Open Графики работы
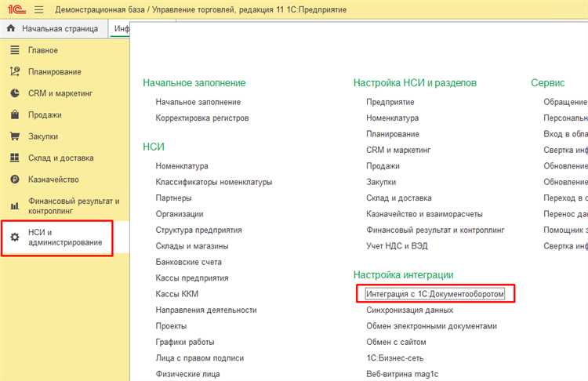The image size is (588, 381). [x=185, y=342]
